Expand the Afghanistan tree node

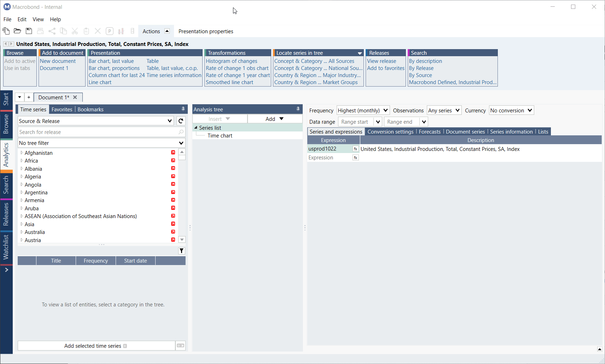point(22,153)
